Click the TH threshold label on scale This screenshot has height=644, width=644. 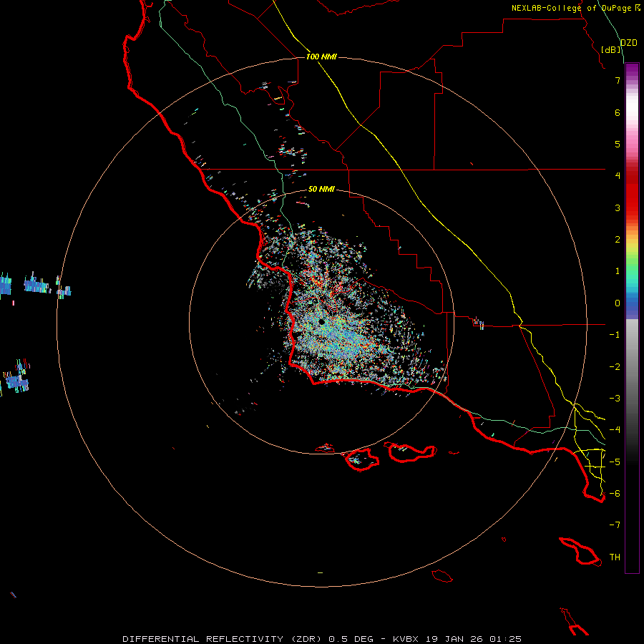615,557
